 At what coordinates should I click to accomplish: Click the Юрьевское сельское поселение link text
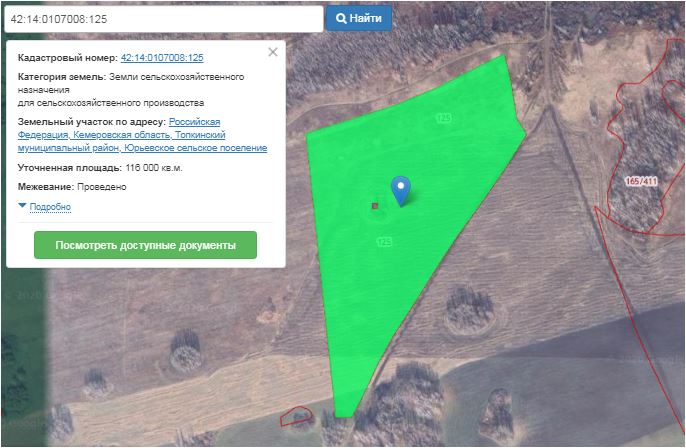[196, 148]
